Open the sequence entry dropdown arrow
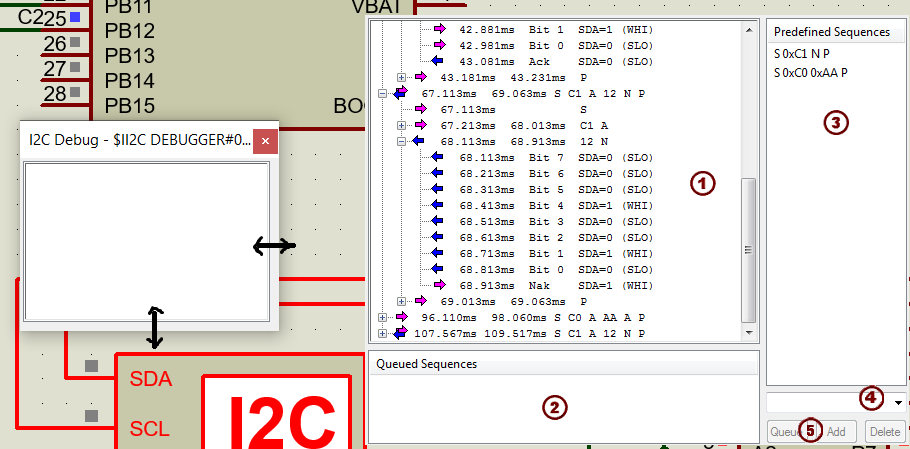This screenshot has height=449, width=910. click(x=899, y=402)
